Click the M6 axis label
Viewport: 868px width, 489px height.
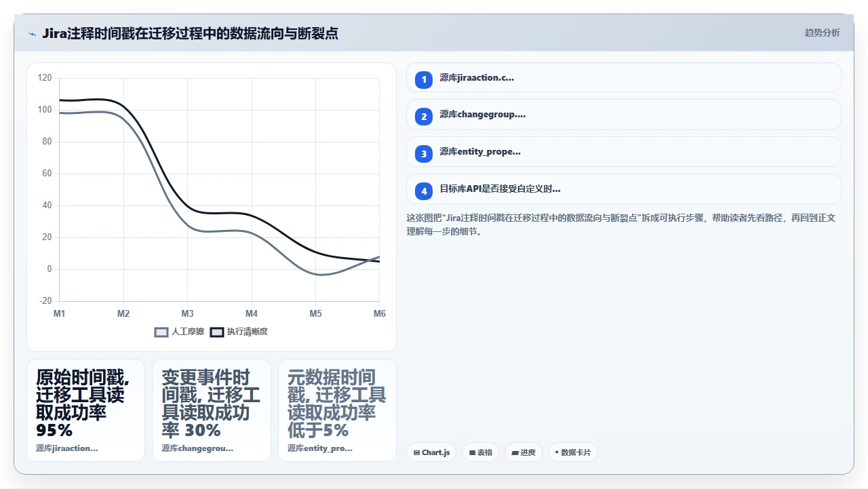tap(380, 313)
